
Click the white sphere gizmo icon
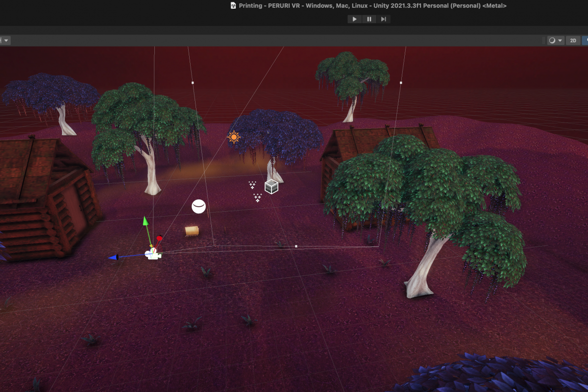pos(198,207)
